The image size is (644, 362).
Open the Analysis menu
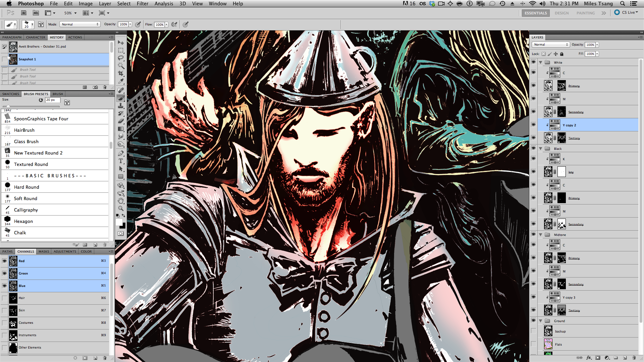pyautogui.click(x=164, y=3)
